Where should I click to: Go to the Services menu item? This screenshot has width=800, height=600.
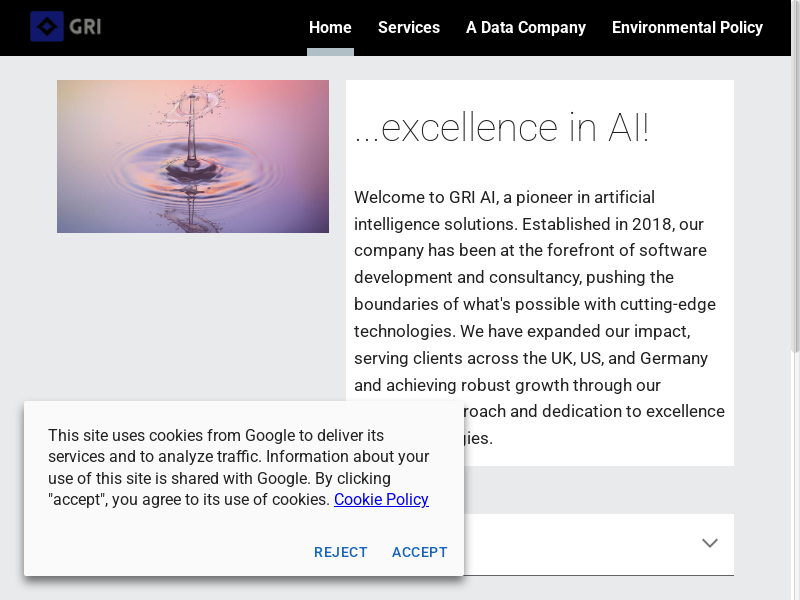tap(409, 27)
